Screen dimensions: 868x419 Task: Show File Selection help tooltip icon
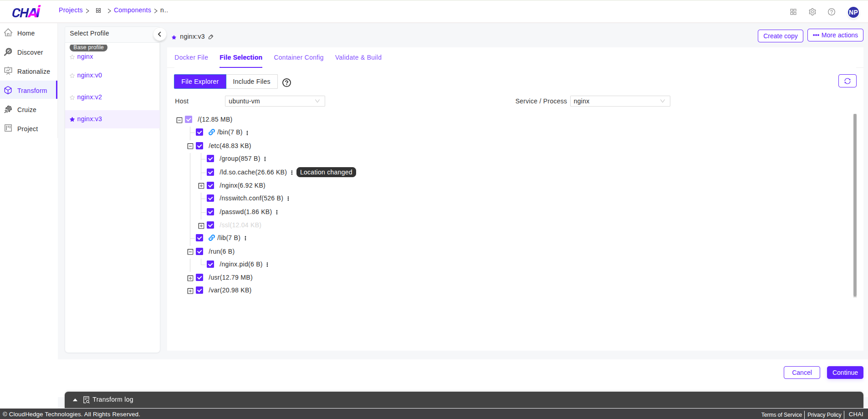286,82
